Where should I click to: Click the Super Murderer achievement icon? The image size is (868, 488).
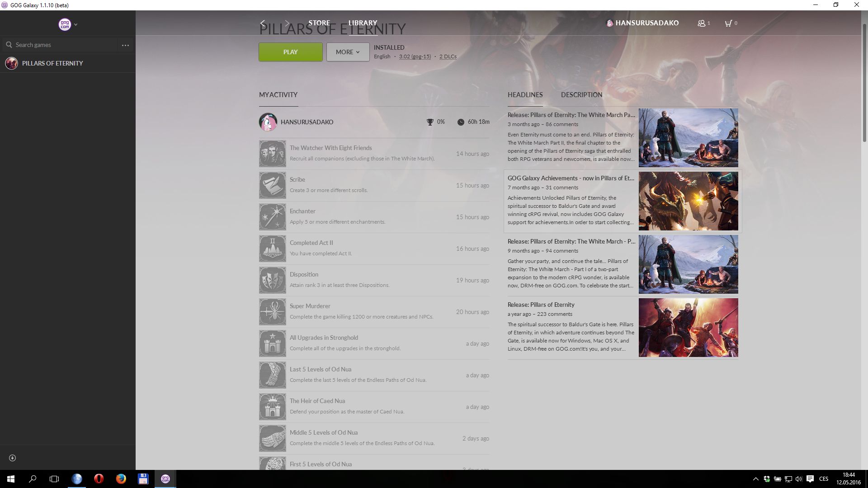pos(273,312)
